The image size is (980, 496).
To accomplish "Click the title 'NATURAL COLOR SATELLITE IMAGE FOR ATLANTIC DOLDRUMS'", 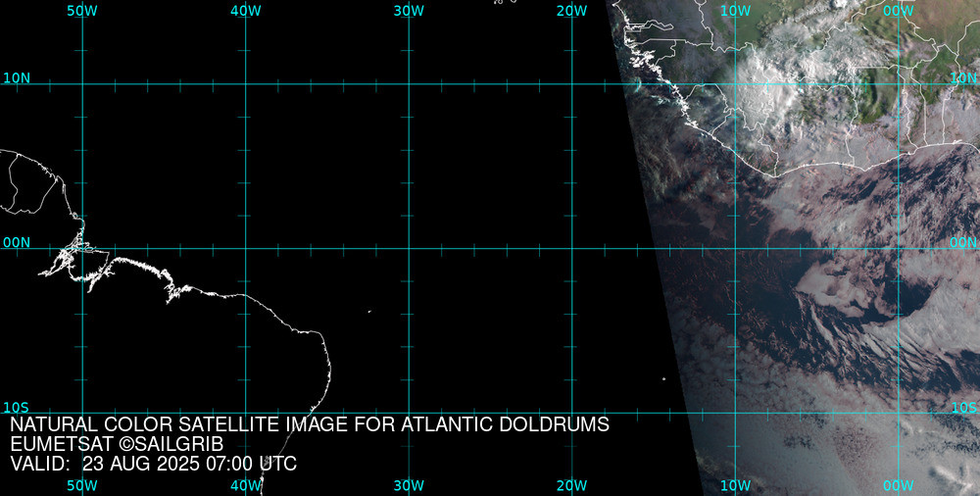I will 310,424.
